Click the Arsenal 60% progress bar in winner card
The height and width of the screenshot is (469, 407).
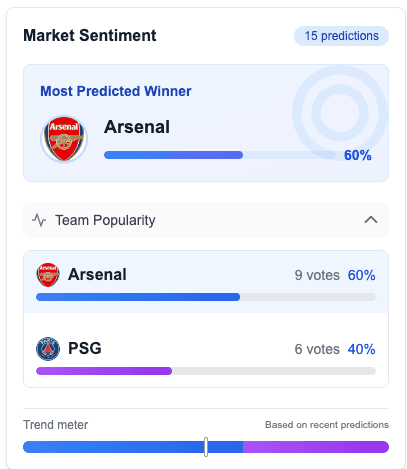click(220, 155)
